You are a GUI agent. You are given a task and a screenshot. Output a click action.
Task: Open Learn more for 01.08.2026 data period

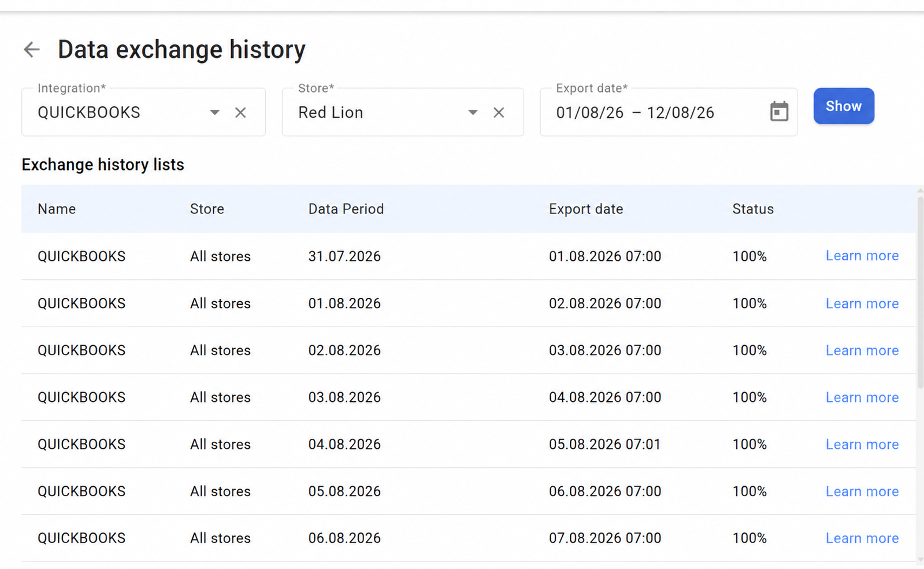coord(862,304)
